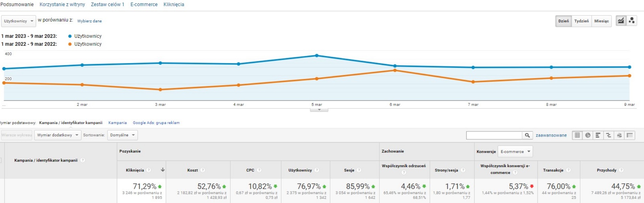Click the sort arrow in Kliknięcia column
The height and width of the screenshot is (203, 644).
pos(163,170)
